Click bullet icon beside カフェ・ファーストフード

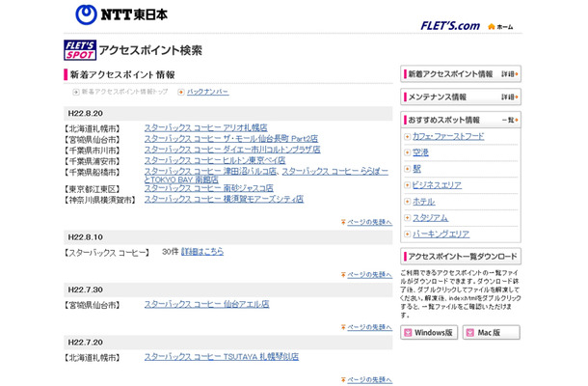pyautogui.click(x=407, y=137)
